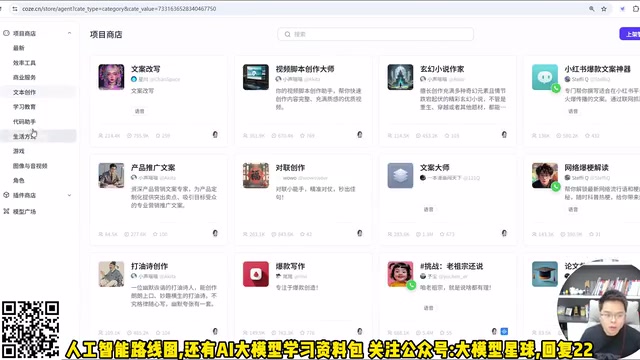Open the 打油诗创作 title link

click(149, 266)
